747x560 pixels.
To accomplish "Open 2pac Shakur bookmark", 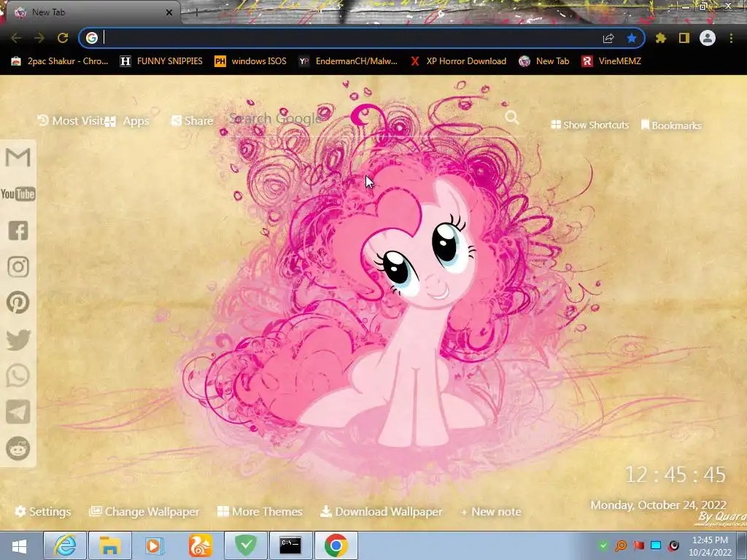I will [60, 61].
